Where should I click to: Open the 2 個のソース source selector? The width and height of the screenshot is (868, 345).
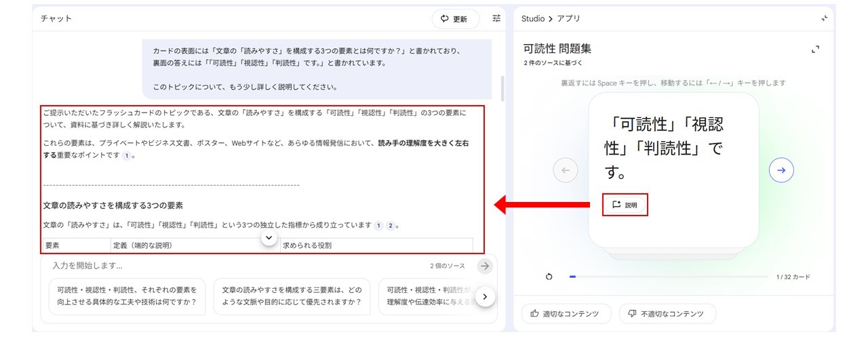(x=447, y=266)
